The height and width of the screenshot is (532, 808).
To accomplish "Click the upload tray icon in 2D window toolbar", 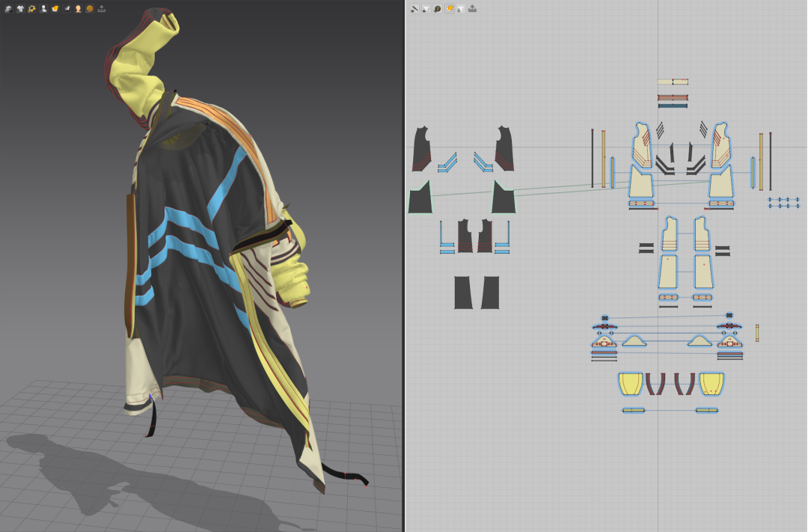I will pos(473,9).
